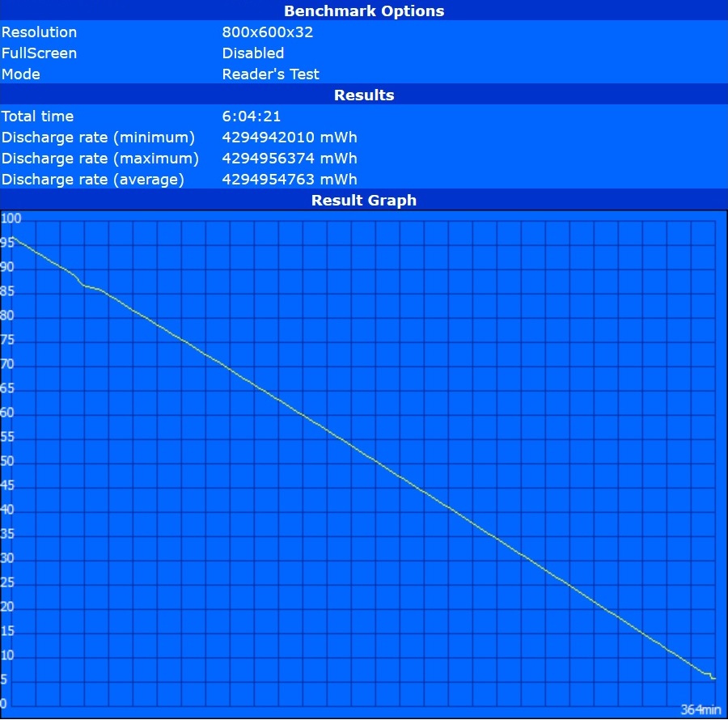
Task: Click the 4294942010 mWh value
Action: pos(290,138)
